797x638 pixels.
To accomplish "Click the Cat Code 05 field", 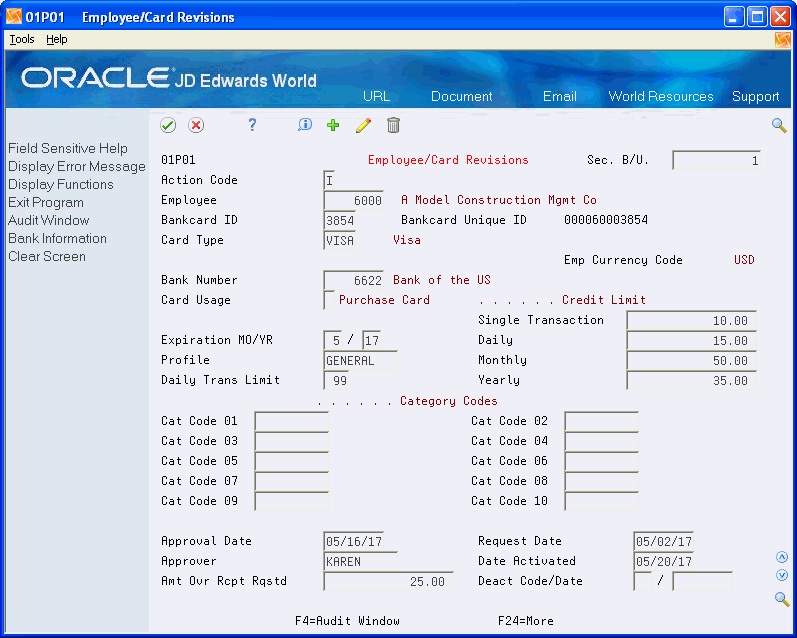I will point(292,461).
